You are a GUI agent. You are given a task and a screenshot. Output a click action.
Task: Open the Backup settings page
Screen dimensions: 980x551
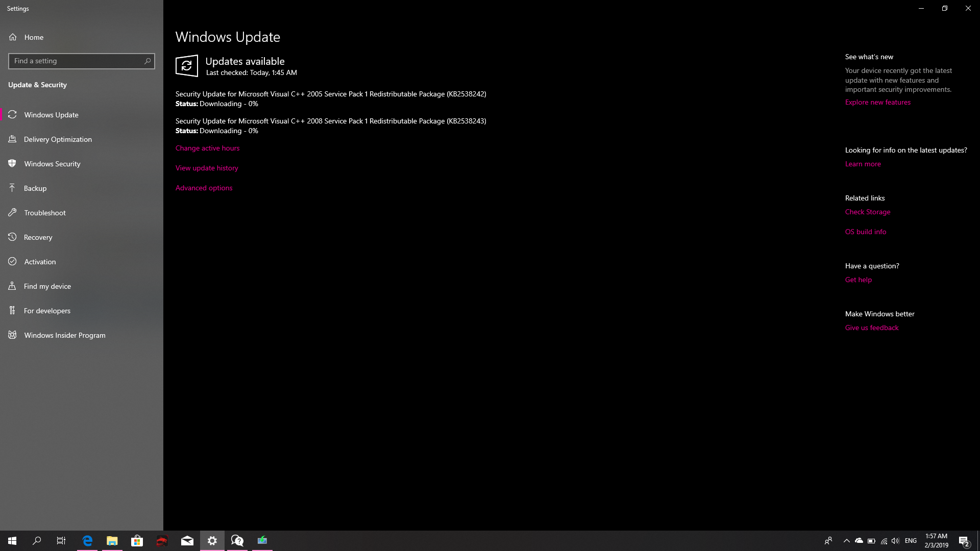pyautogui.click(x=82, y=188)
